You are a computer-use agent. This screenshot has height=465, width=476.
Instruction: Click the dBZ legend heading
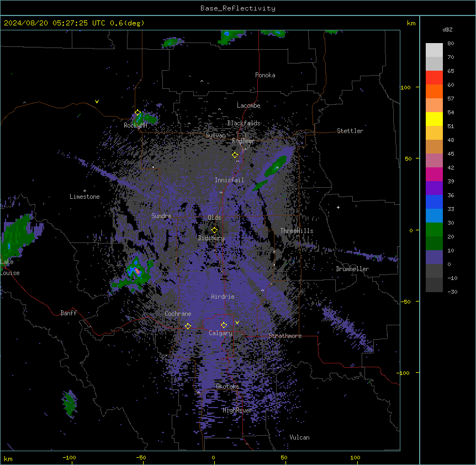click(447, 30)
